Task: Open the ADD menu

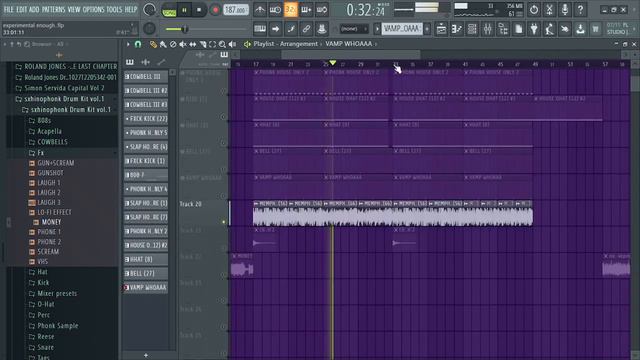Action: coord(34,9)
